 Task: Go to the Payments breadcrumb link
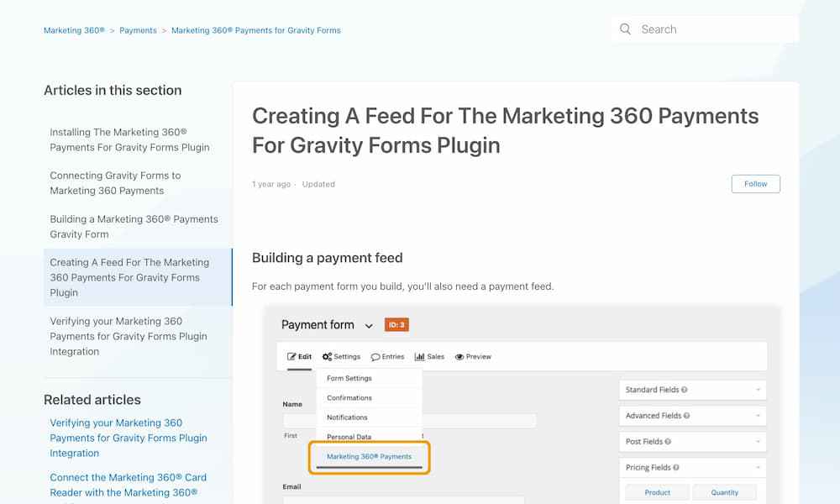[139, 30]
